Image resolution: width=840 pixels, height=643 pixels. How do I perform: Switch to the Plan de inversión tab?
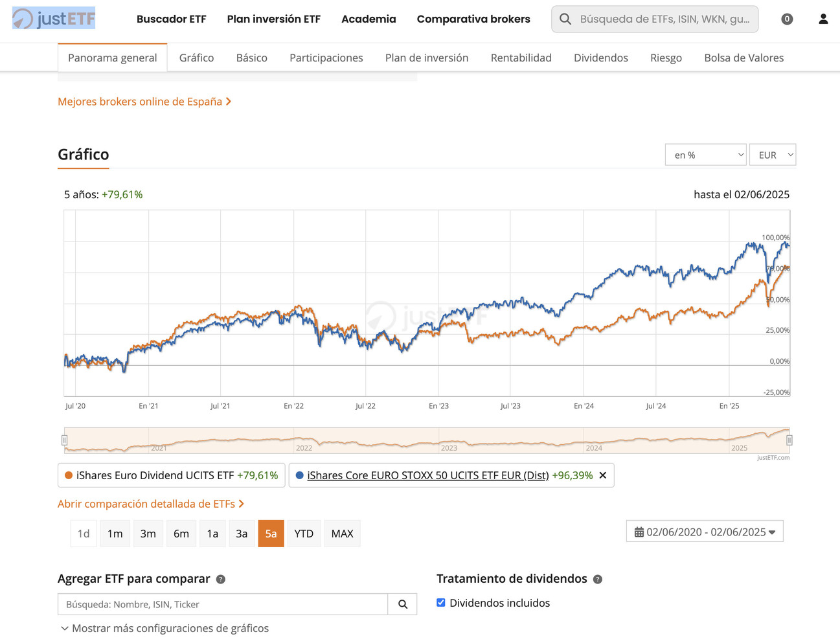coord(427,58)
